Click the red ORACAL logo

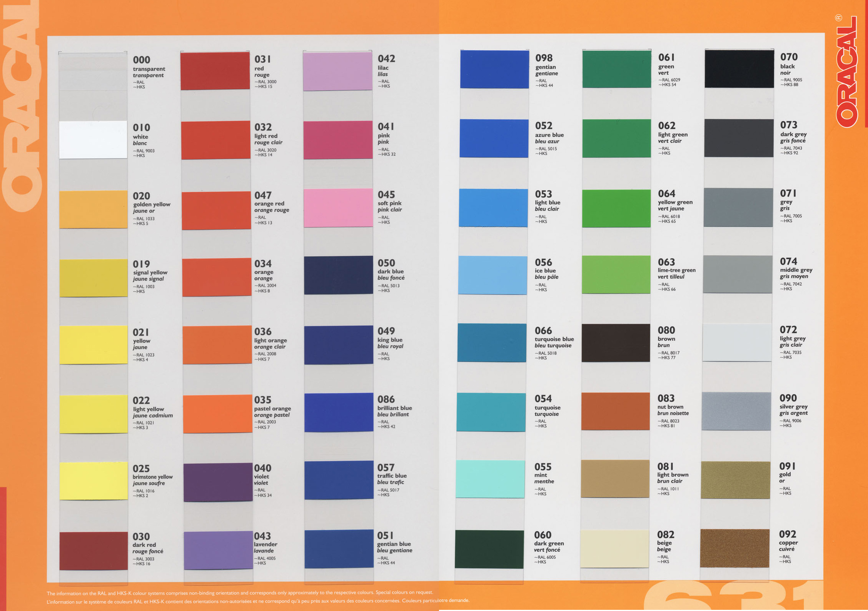tap(846, 71)
